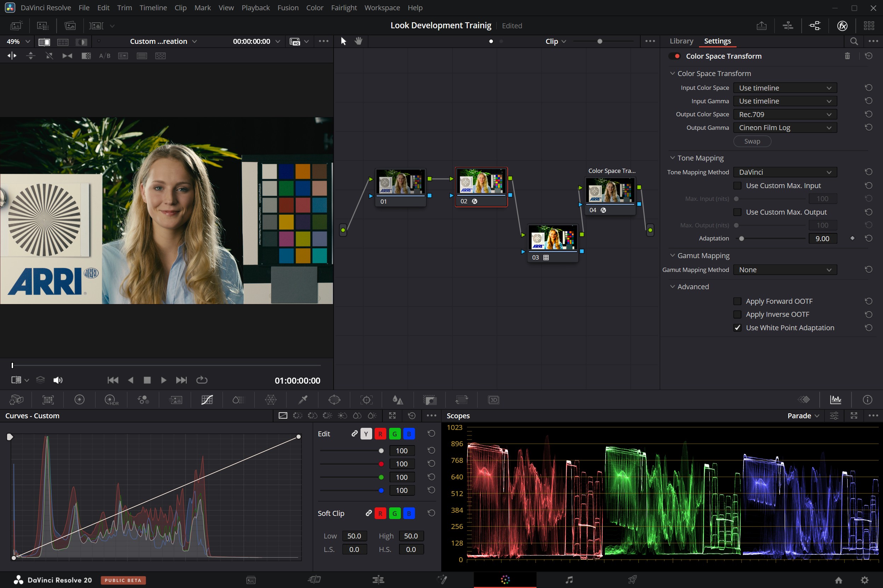Go to the Project Manager home
Image resolution: width=883 pixels, height=588 pixels.
click(839, 580)
